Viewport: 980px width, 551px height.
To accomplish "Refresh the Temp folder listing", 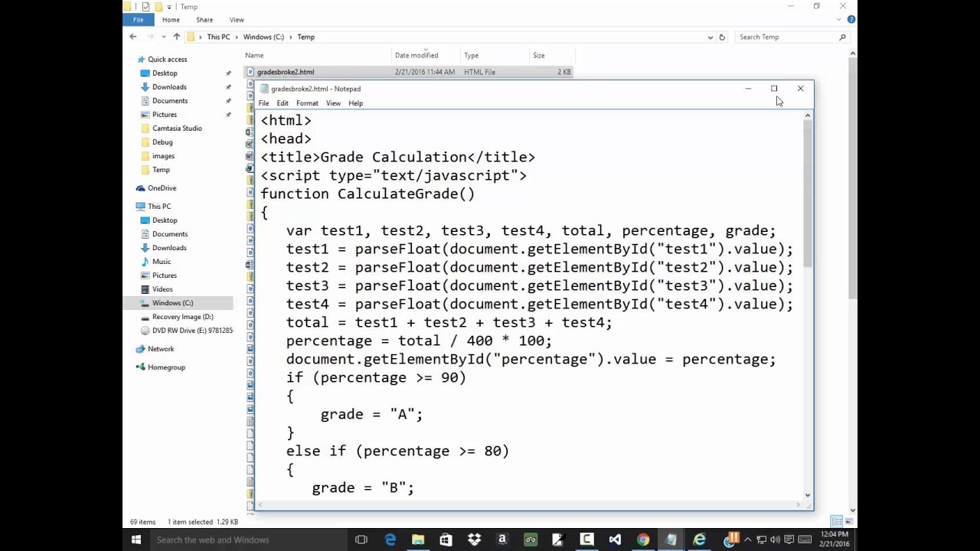I will click(x=721, y=37).
